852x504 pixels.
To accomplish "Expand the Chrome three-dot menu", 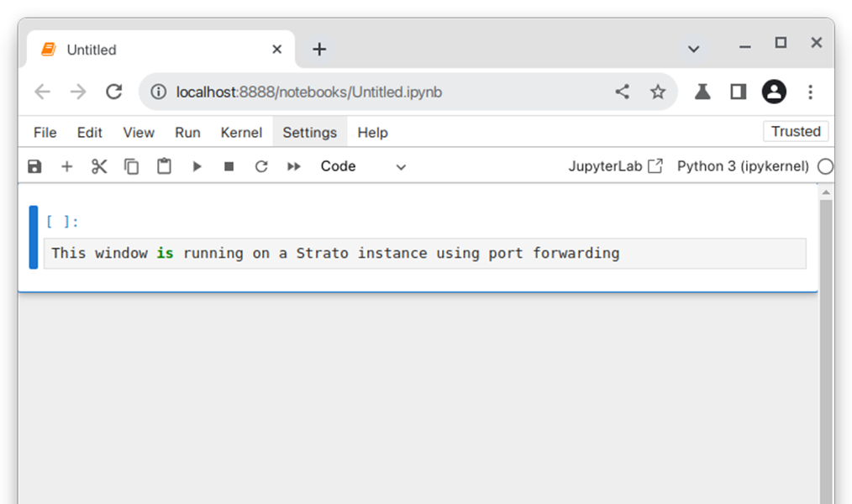I will (x=810, y=92).
